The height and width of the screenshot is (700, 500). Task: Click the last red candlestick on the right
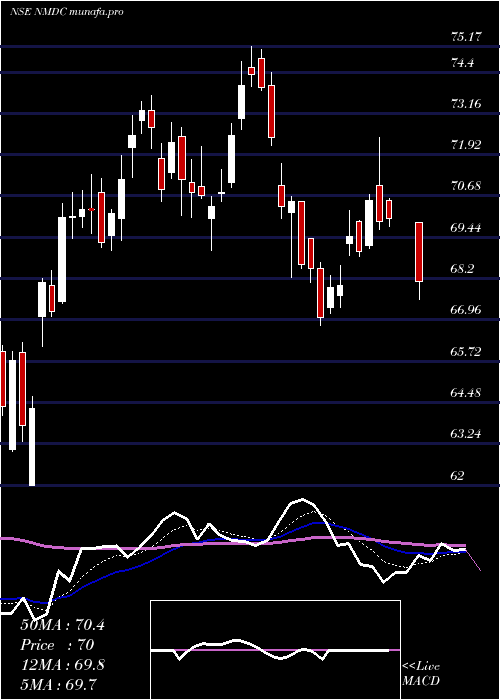[x=419, y=252]
